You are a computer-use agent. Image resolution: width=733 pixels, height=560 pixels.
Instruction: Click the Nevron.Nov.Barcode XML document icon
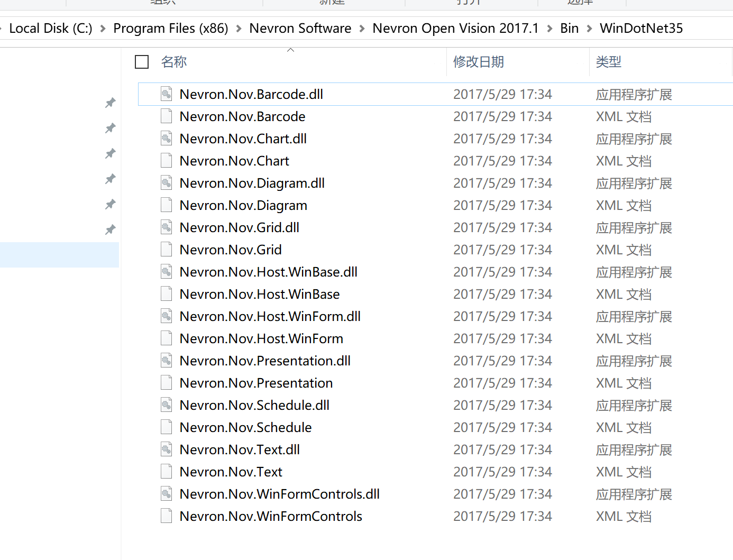coord(166,116)
